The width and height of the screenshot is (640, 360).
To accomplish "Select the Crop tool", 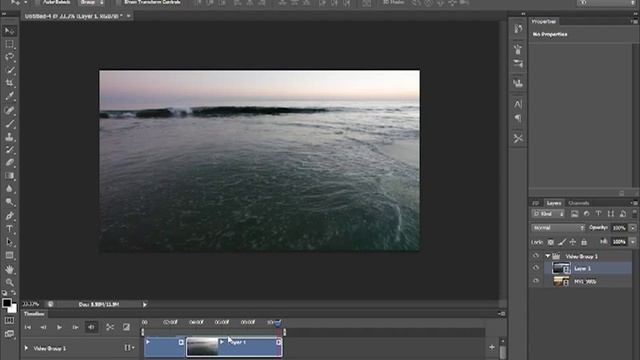I will coord(9,83).
